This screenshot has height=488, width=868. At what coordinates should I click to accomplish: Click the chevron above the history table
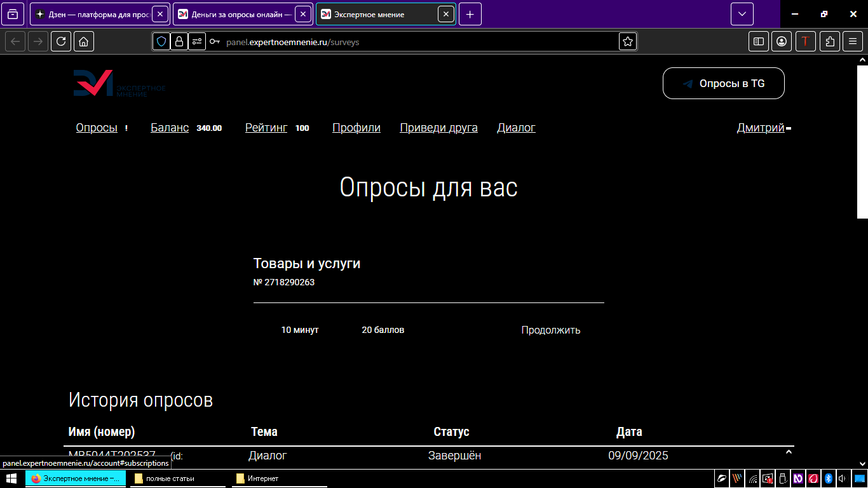789,451
